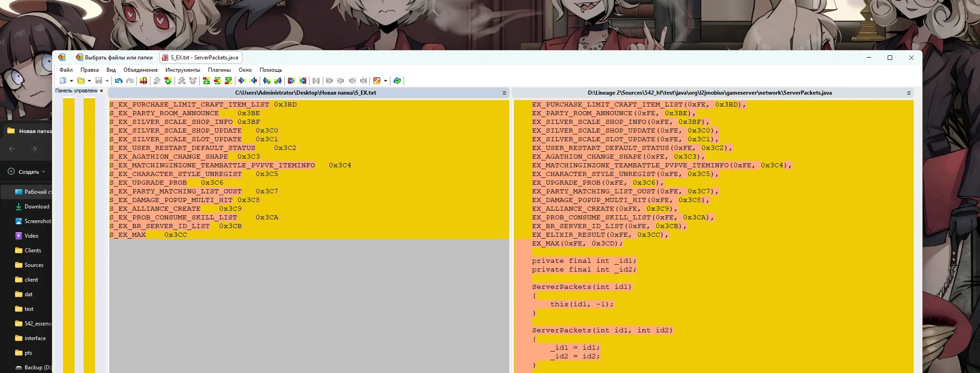Viewport: 980px width, 373px height.
Task: Switch to Выбрать файлы или папки tab
Action: (114, 58)
